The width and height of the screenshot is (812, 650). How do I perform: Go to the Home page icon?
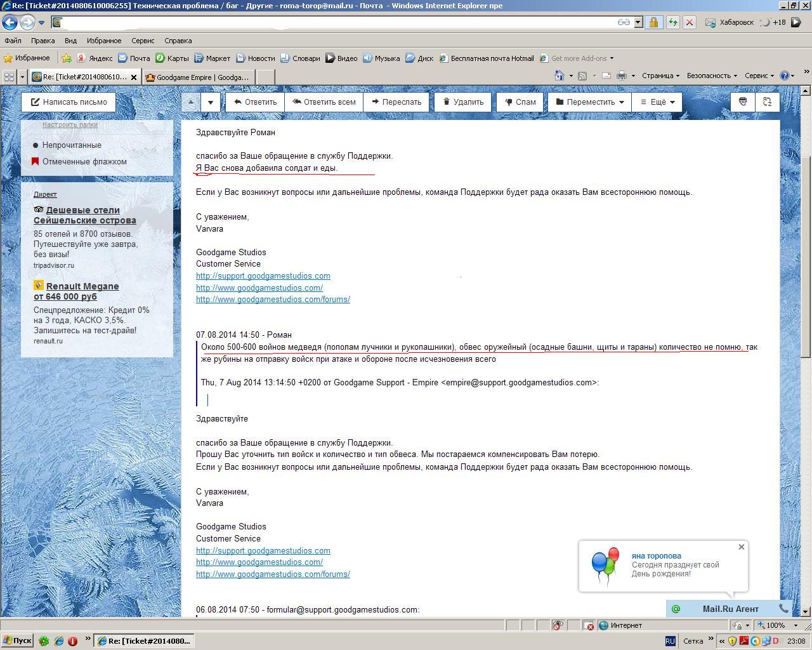559,76
